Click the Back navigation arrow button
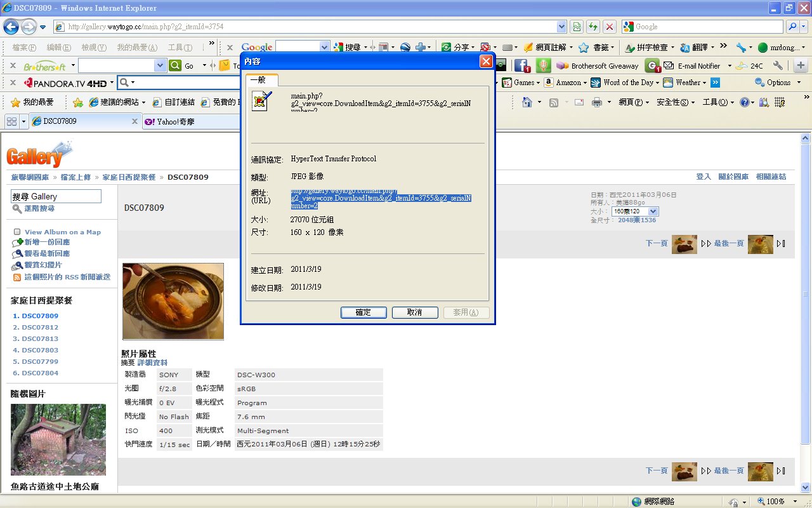 click(11, 27)
